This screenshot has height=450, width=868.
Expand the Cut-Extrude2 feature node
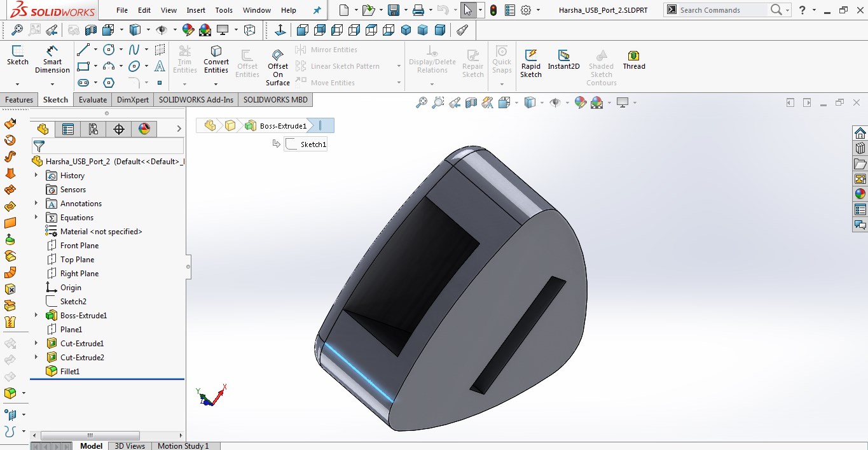click(x=36, y=357)
